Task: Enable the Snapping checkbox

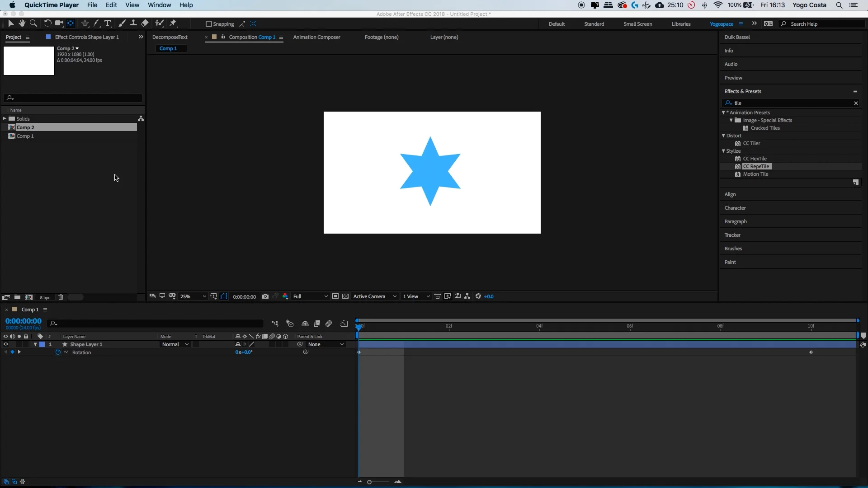Action: coord(208,24)
